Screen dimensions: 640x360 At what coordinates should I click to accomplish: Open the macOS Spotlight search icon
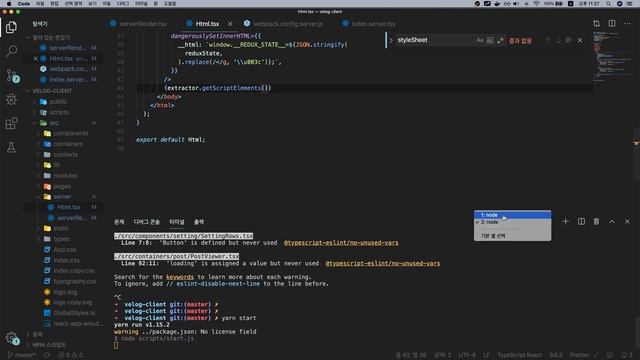click(x=608, y=4)
